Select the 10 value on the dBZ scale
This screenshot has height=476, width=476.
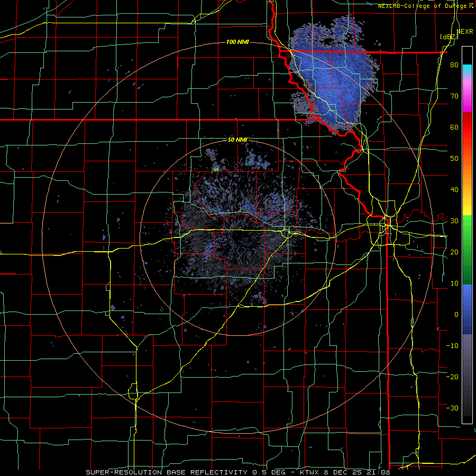tap(454, 283)
